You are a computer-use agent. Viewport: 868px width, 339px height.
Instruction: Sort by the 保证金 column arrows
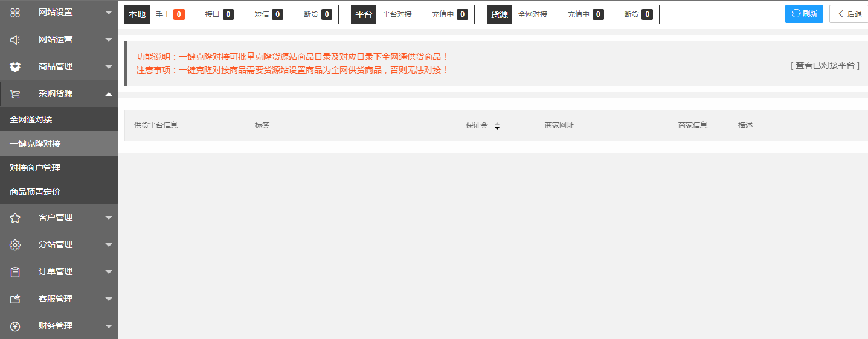[497, 126]
